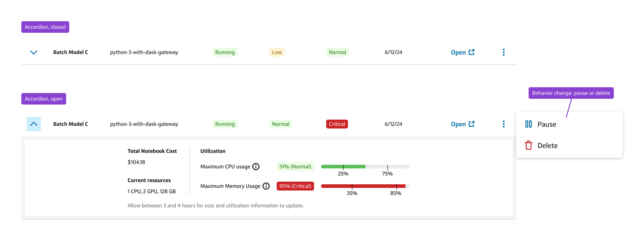Click the Critical status badge

[x=337, y=124]
